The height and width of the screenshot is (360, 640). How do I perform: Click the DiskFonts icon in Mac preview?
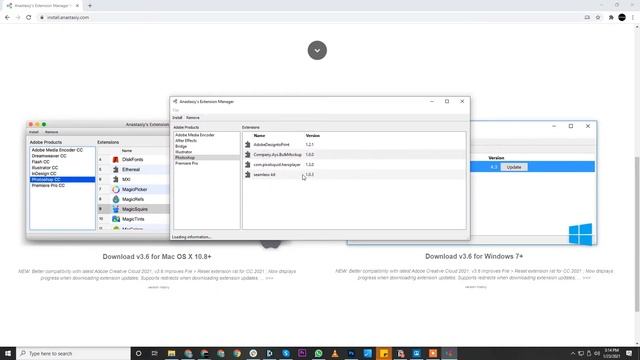[x=116, y=160]
